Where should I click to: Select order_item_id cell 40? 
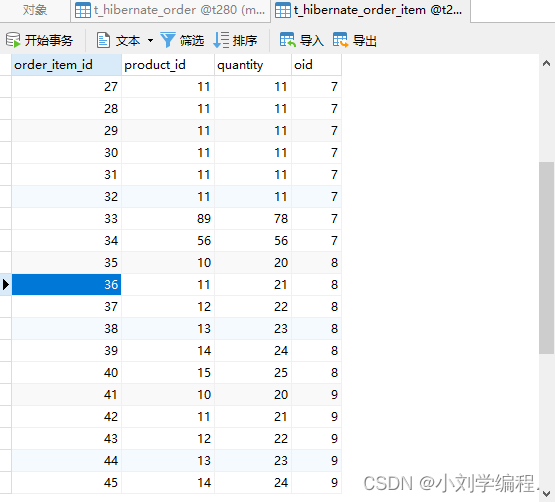click(x=67, y=372)
